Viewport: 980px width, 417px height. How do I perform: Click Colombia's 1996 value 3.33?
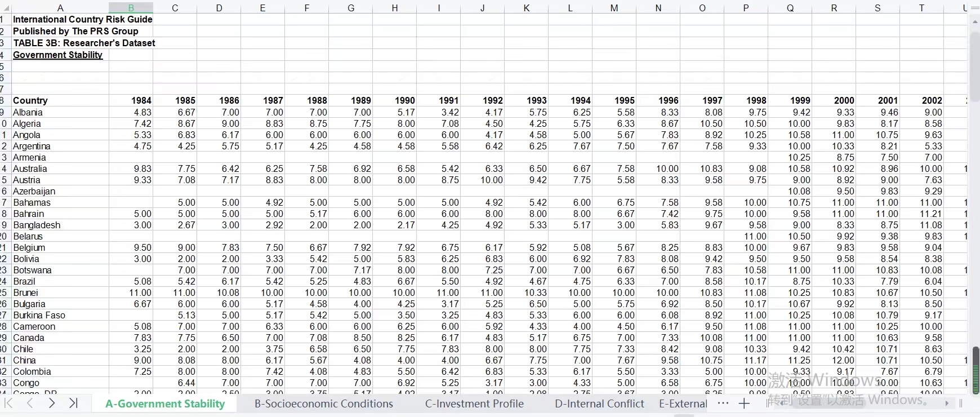coord(658,371)
